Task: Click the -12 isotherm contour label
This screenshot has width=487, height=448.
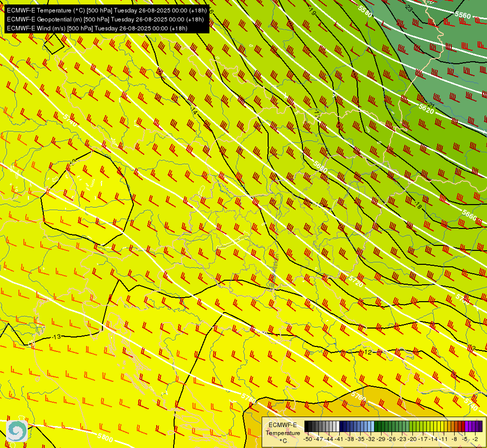Action: point(367,352)
